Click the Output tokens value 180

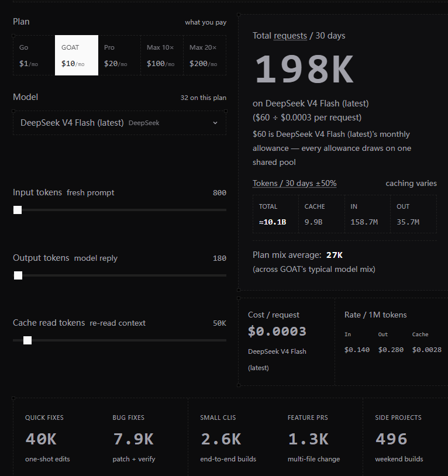pos(219,258)
